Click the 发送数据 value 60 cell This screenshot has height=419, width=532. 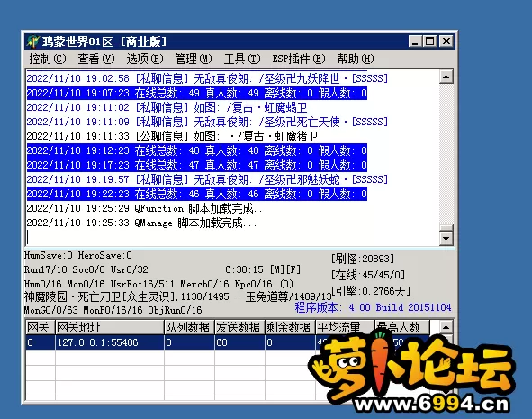[x=239, y=342]
